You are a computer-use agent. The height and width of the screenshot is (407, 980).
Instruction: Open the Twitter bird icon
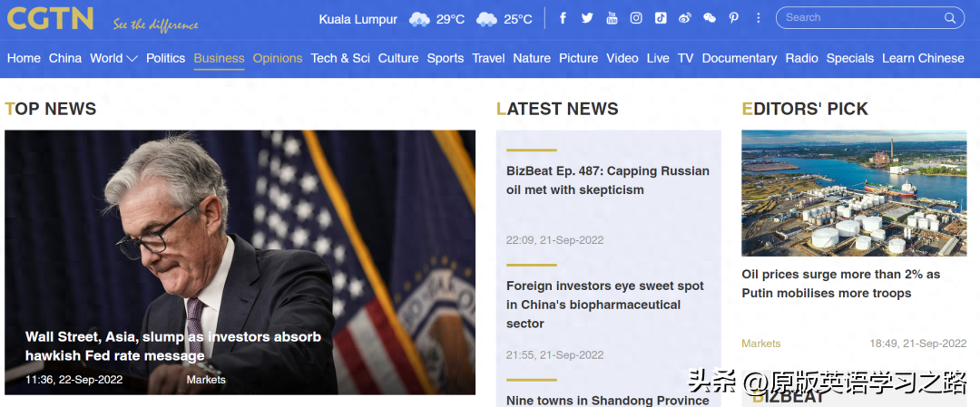click(587, 18)
